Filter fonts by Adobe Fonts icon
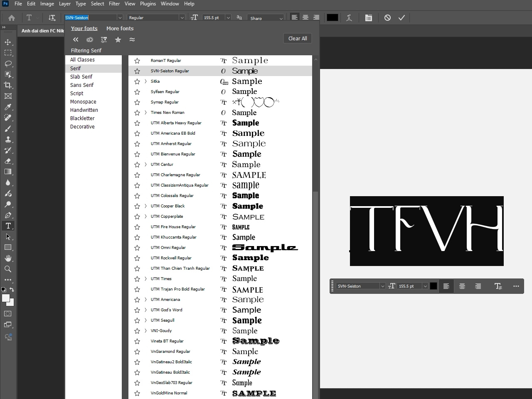The height and width of the screenshot is (399, 532). pos(90,39)
